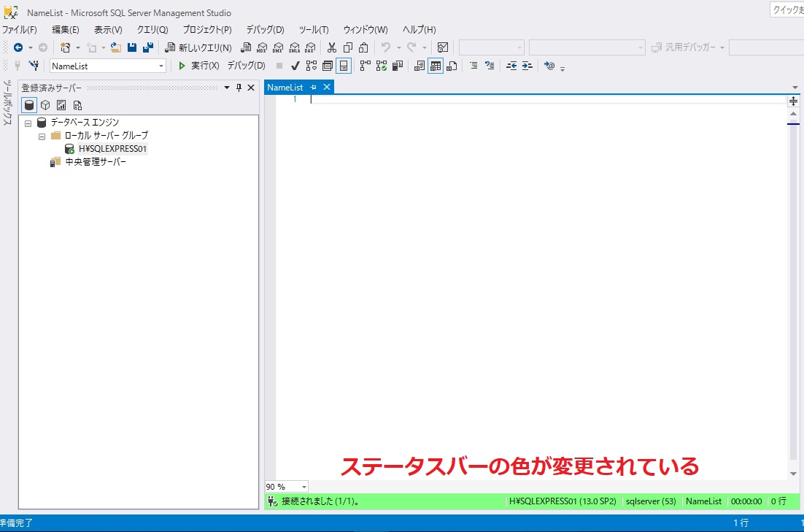
Task: Open the query options icon
Action: (x=327, y=66)
